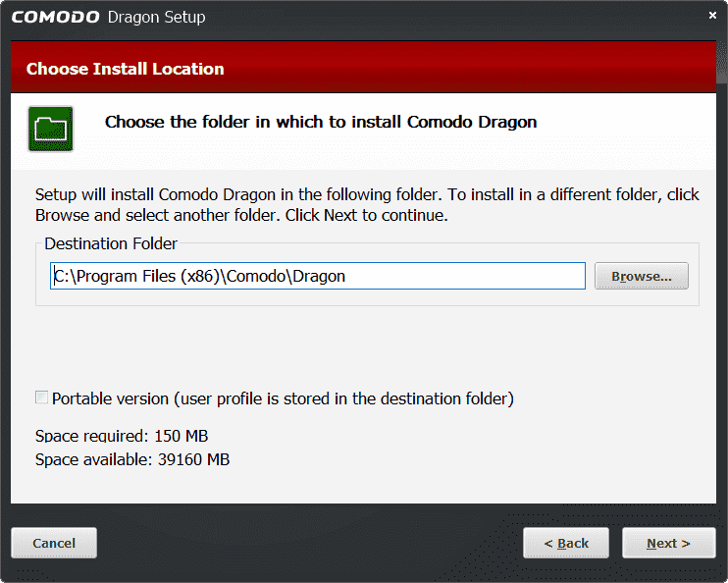Click the 'Choose Install Location' header

tap(126, 69)
